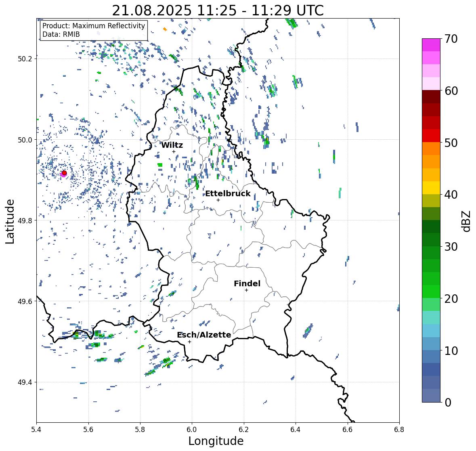Click the 'Data: RMIB' legend text

[61, 34]
